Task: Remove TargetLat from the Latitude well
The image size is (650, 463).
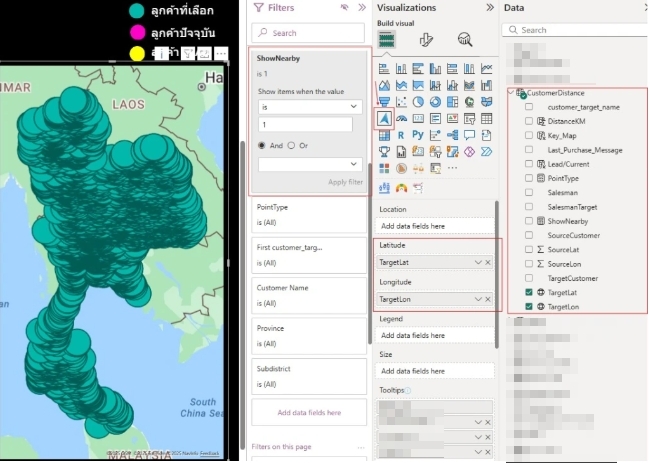Action: pos(488,262)
